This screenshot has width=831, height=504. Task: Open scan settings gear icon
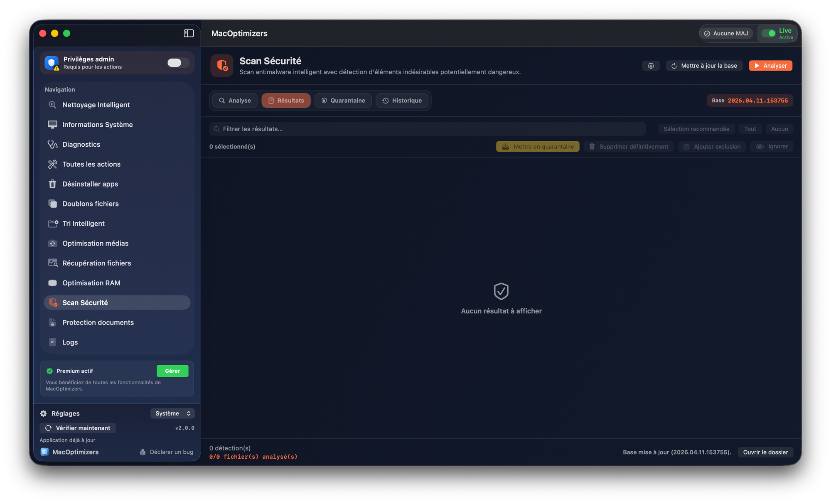coord(651,66)
